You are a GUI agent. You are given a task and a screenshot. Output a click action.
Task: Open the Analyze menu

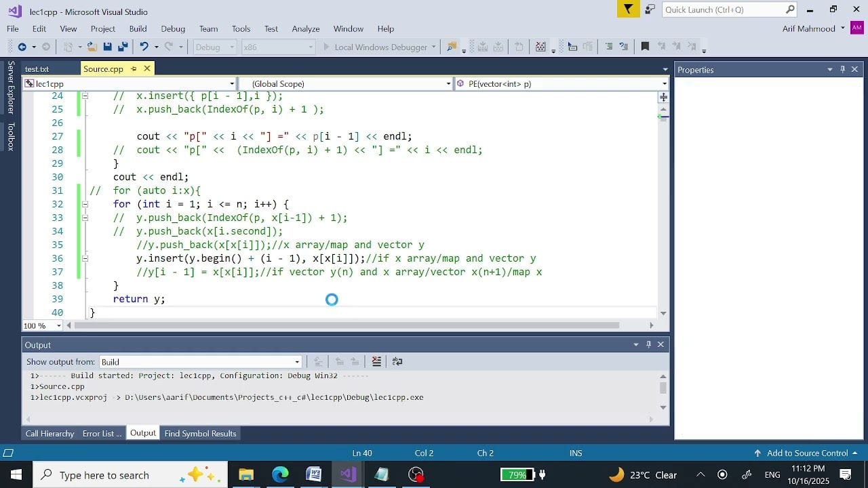click(x=306, y=28)
